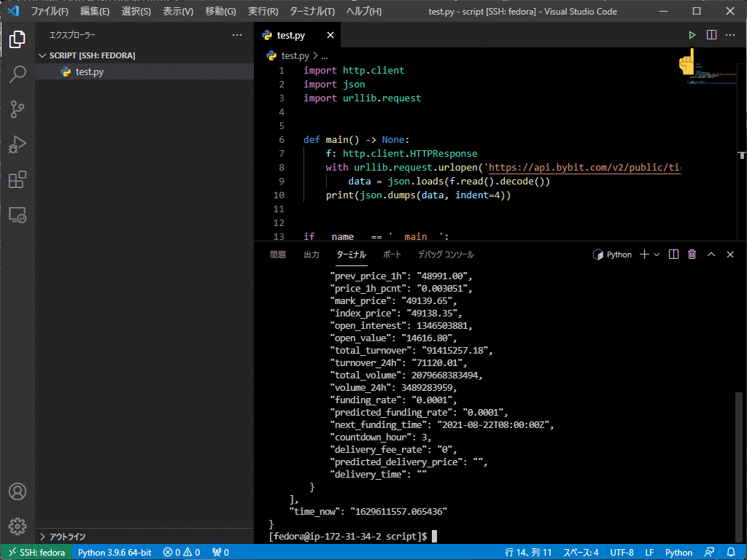
Task: Open the Search view icon
Action: (18, 74)
